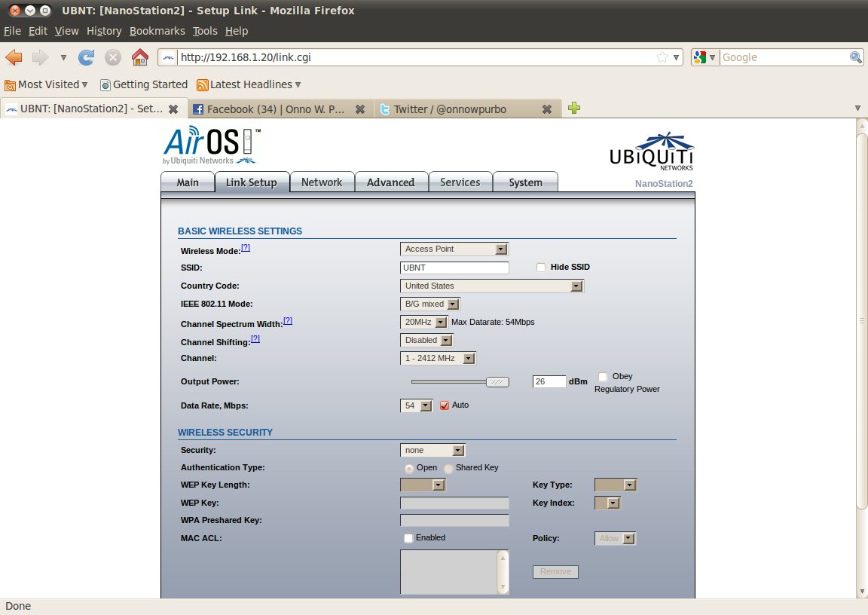
Task: Open the Most Visited bookmarks folder
Action: coord(46,84)
